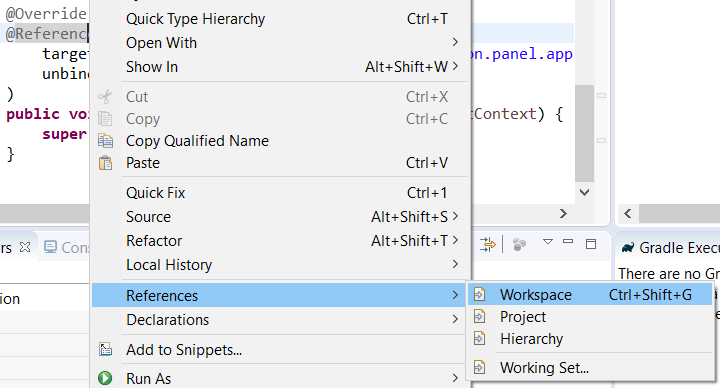Click the editor scroll down arrow
Viewport: 720px width, 388px height.
coord(584,192)
